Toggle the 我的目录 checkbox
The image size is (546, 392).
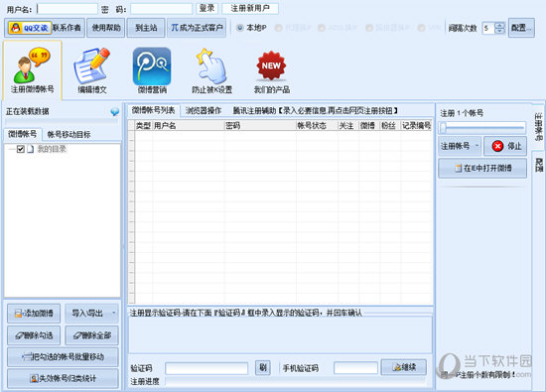point(21,149)
